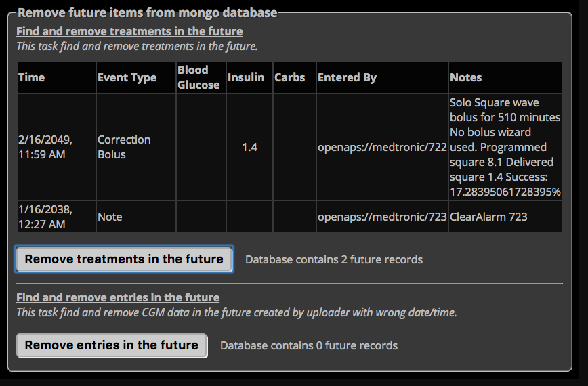Click the openaps://medtronic/723 entry

[x=382, y=217]
